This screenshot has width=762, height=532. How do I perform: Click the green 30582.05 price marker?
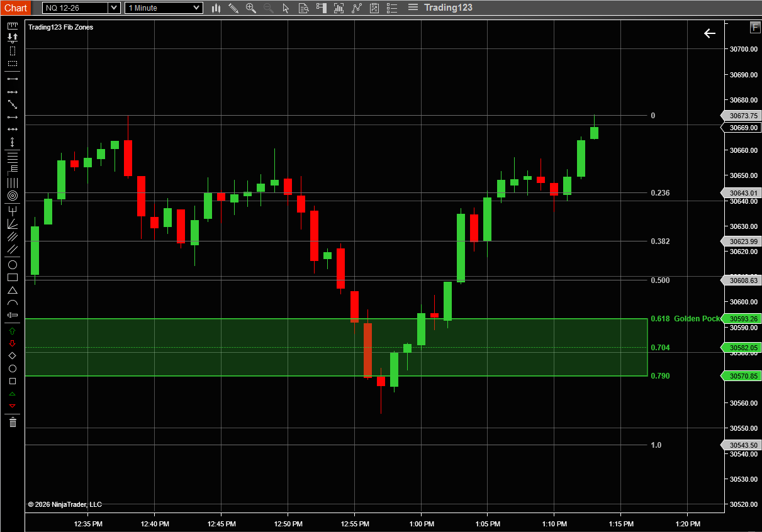tap(741, 348)
